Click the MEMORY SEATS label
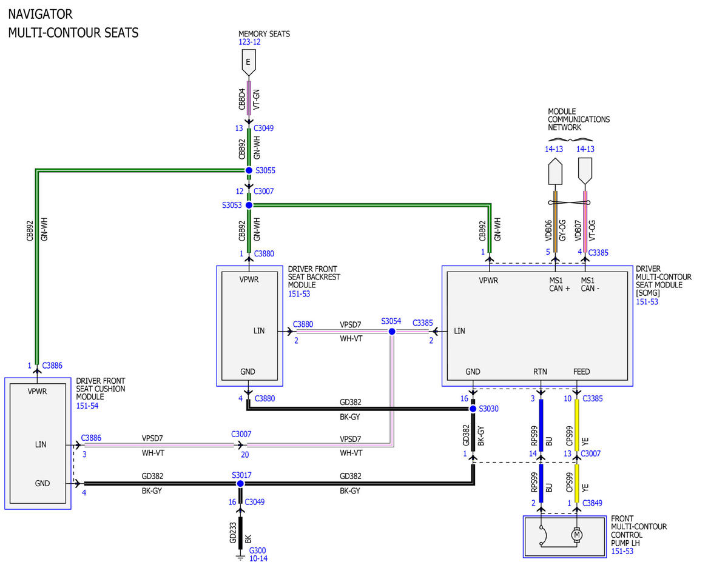728x562 pixels. click(264, 34)
